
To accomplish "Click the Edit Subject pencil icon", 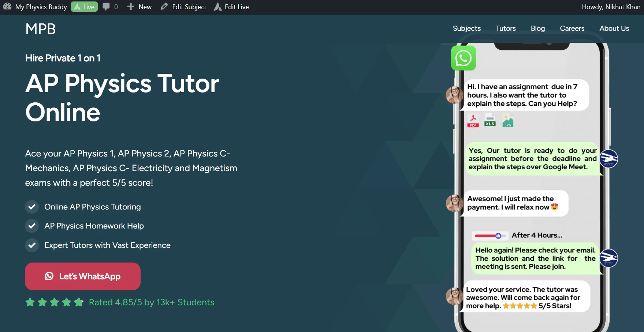I will 164,7.
